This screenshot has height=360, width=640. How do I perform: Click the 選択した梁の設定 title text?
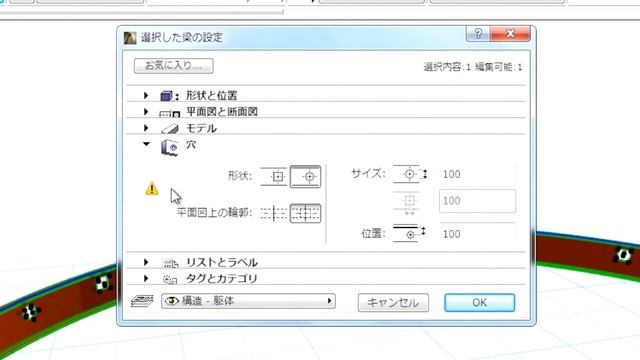(x=182, y=38)
